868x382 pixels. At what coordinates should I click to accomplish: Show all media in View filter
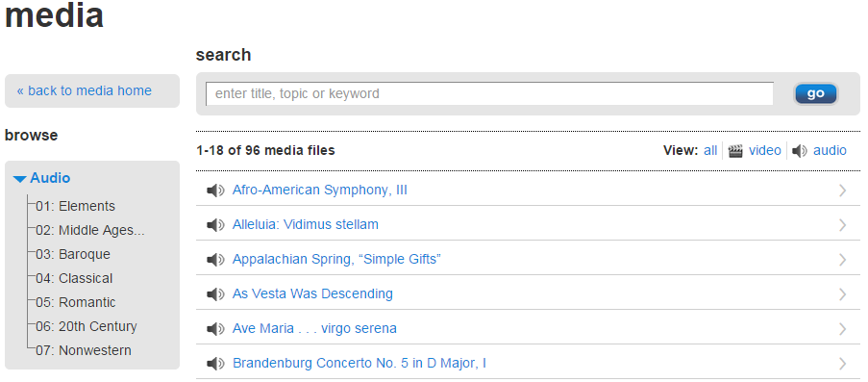pos(710,150)
